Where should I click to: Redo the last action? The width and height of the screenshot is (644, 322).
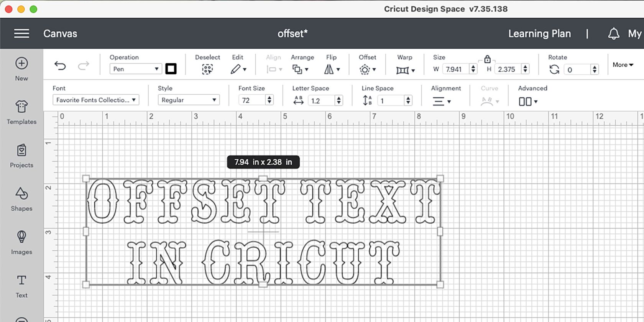pyautogui.click(x=84, y=66)
